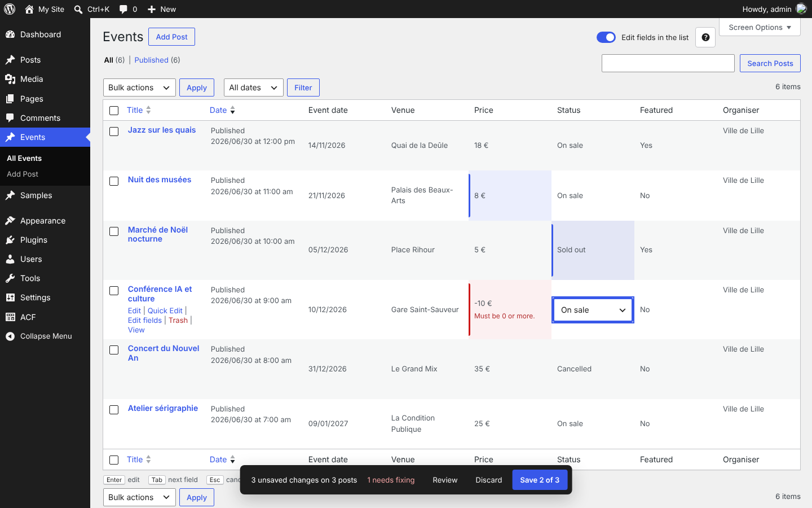Image resolution: width=812 pixels, height=508 pixels.
Task: Check the select-all box in table header
Action: (114, 111)
